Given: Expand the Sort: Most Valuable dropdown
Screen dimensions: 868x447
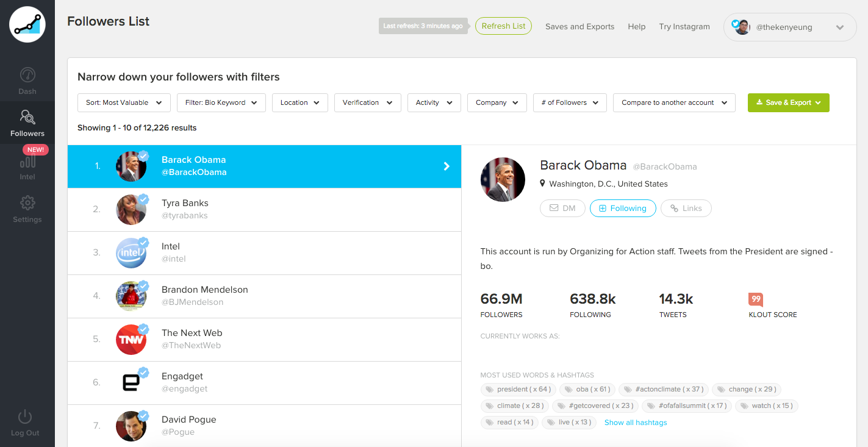Looking at the screenshot, I should 124,102.
